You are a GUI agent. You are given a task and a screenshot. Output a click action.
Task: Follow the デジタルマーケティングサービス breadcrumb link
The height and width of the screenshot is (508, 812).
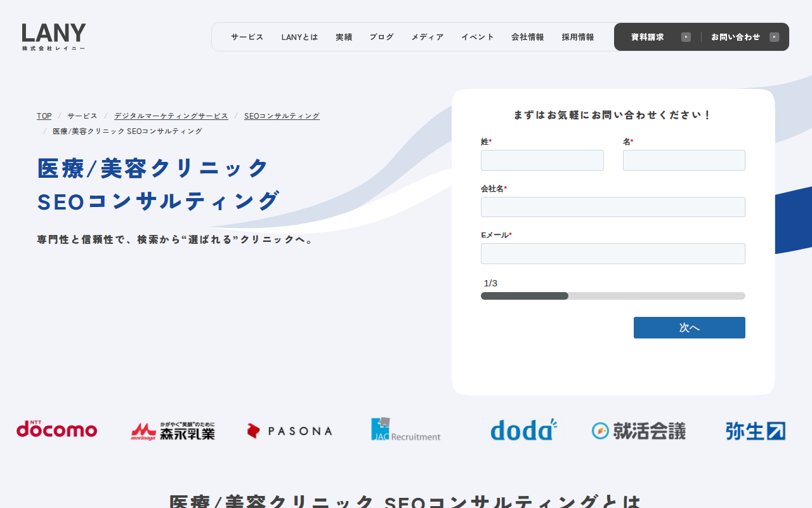point(171,116)
